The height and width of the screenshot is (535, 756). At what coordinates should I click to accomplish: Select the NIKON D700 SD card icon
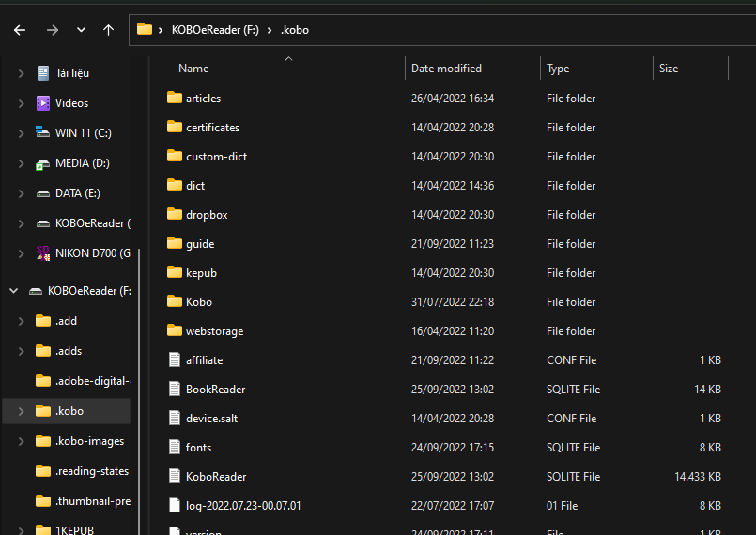[42, 252]
